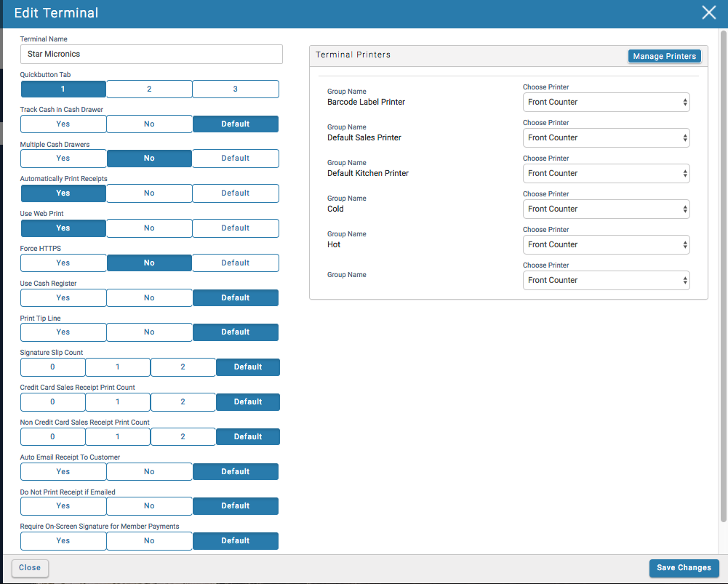Choose No for Use Cash Register
The width and height of the screenshot is (728, 584).
coord(149,297)
